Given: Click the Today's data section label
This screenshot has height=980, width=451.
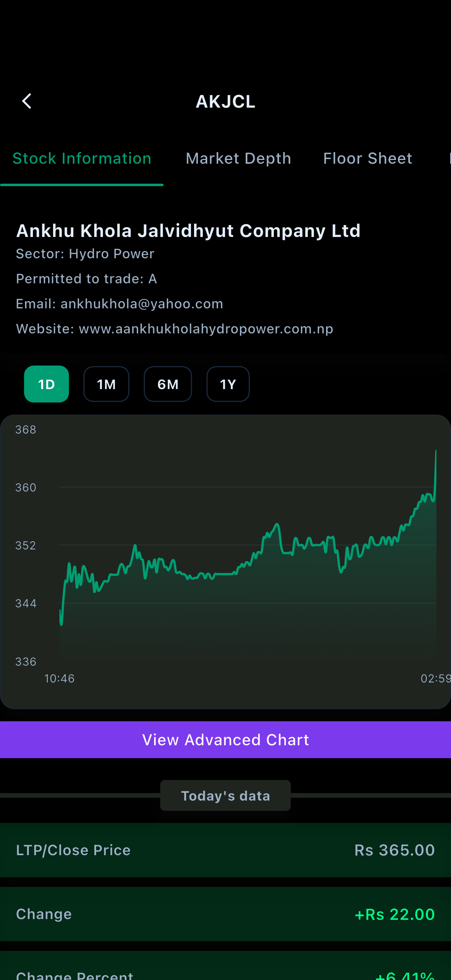Looking at the screenshot, I should click(x=225, y=795).
